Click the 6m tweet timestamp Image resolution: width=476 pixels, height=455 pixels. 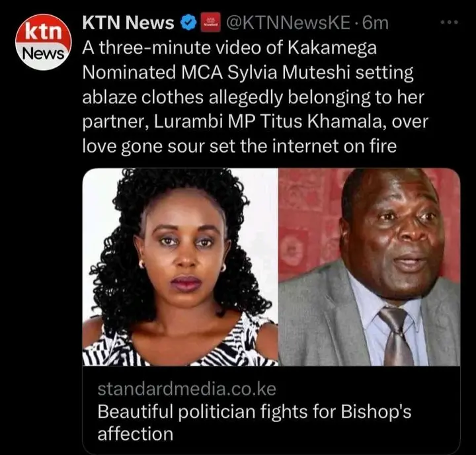click(x=376, y=23)
